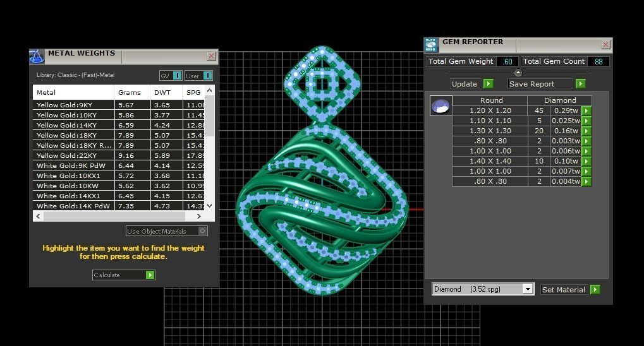The image size is (644, 346).
Task: Click right arrow of horizontal scrollbar
Action: pos(199,216)
